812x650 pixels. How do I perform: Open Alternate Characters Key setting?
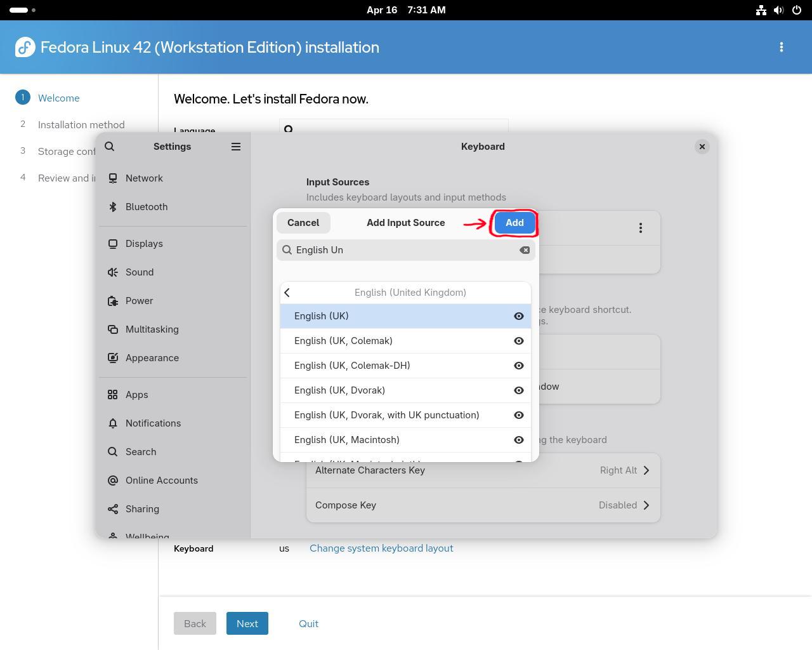pyautogui.click(x=483, y=470)
